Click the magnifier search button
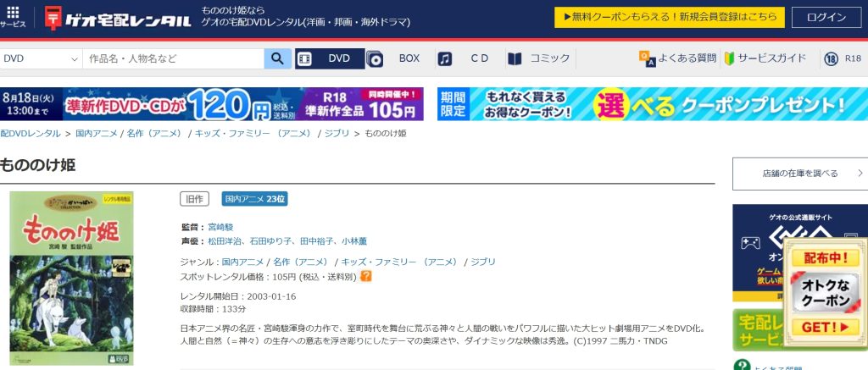This screenshot has height=370, width=868. (x=277, y=58)
